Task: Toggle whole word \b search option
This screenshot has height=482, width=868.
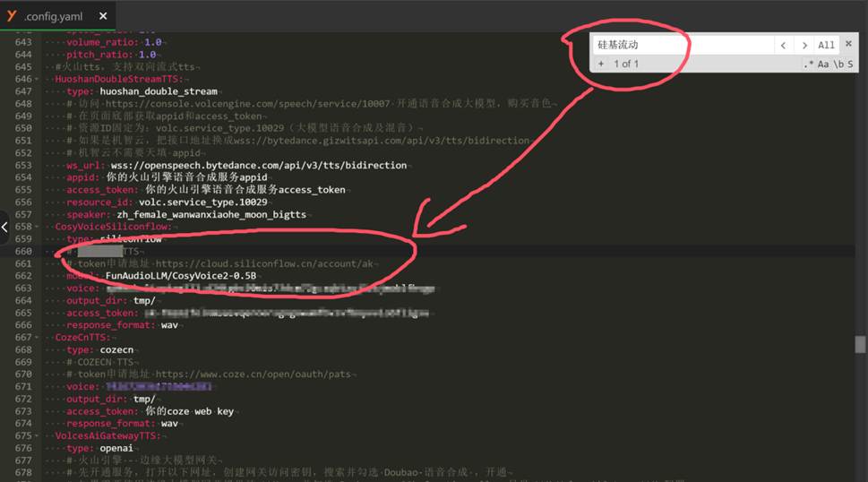Action: coord(838,65)
